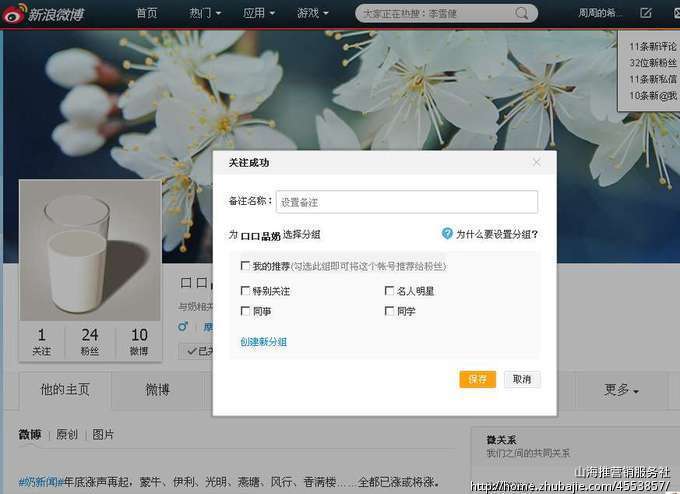Click the 1 关注 count

pyautogui.click(x=42, y=342)
